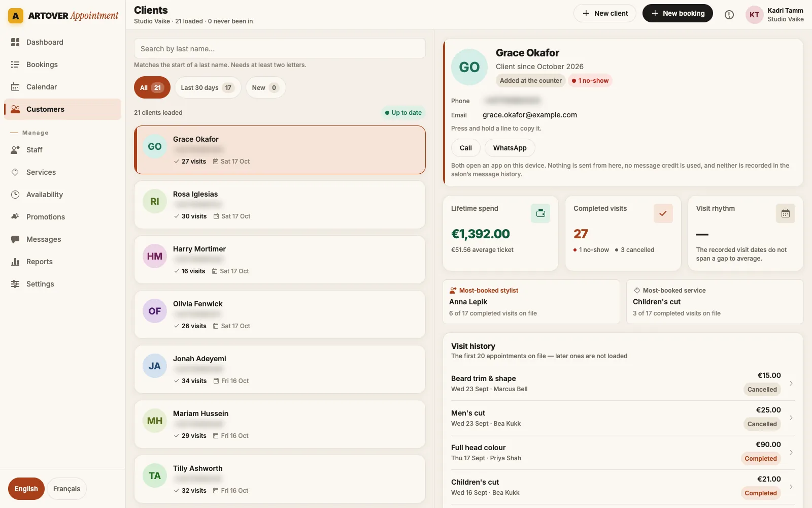Click the Staff icon under Manage
Screen dimensions: 812x508
click(x=15, y=150)
